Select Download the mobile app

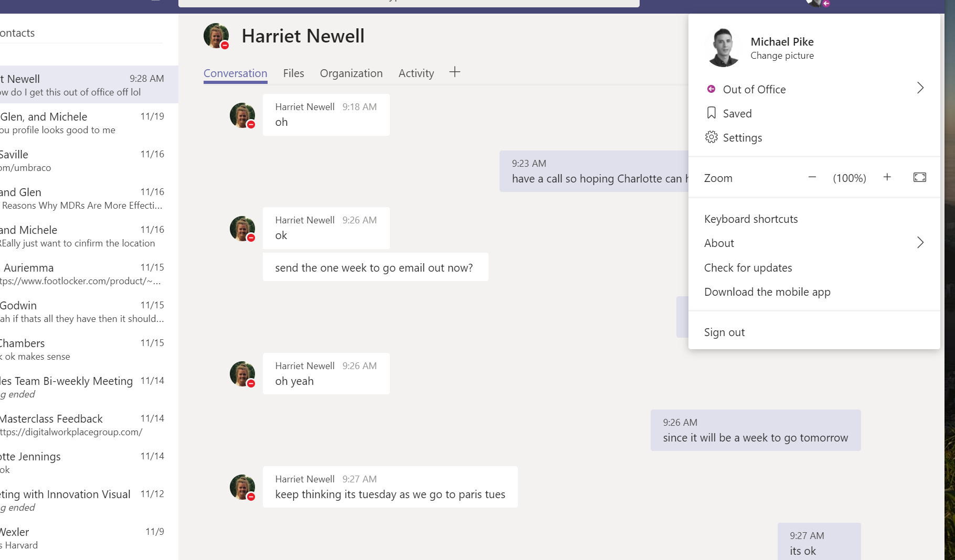pos(767,292)
